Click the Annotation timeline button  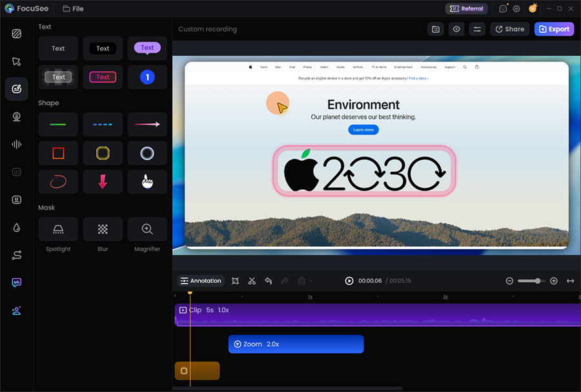[x=201, y=281]
